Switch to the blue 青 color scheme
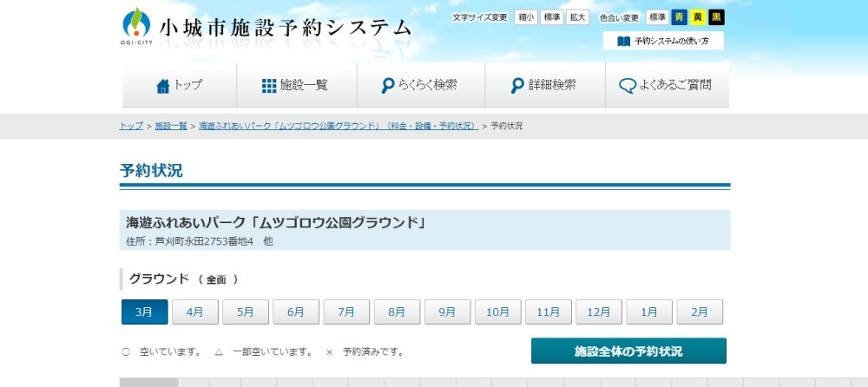The image size is (868, 387). pyautogui.click(x=680, y=17)
